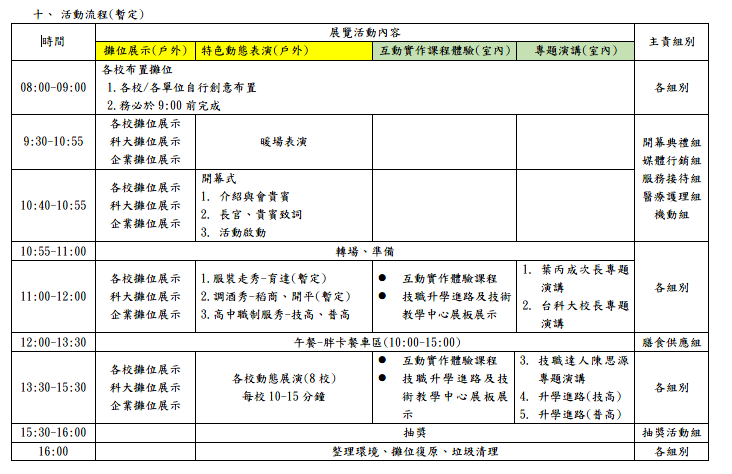The width and height of the screenshot is (732, 474).
Task: Select the 時間 column header cell
Action: coord(54,42)
